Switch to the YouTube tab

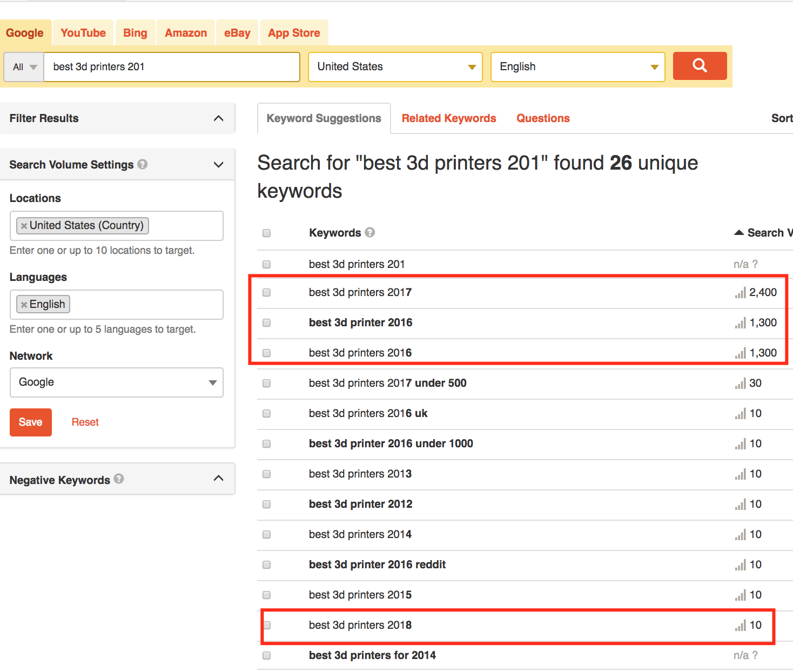(83, 33)
